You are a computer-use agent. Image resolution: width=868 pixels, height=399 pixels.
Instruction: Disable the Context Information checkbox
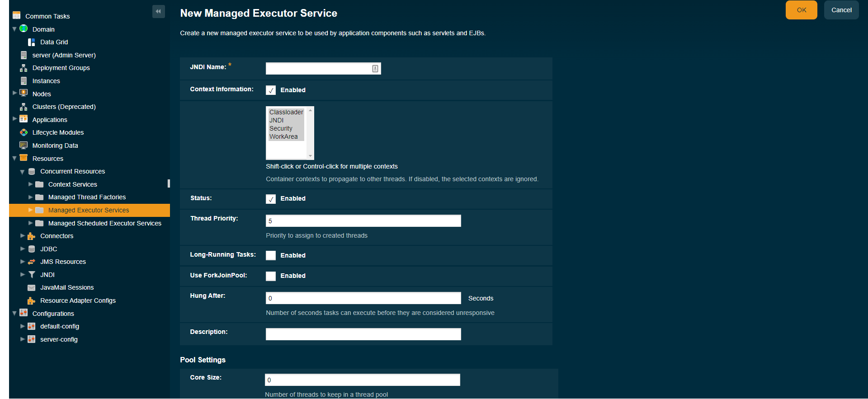(x=271, y=90)
